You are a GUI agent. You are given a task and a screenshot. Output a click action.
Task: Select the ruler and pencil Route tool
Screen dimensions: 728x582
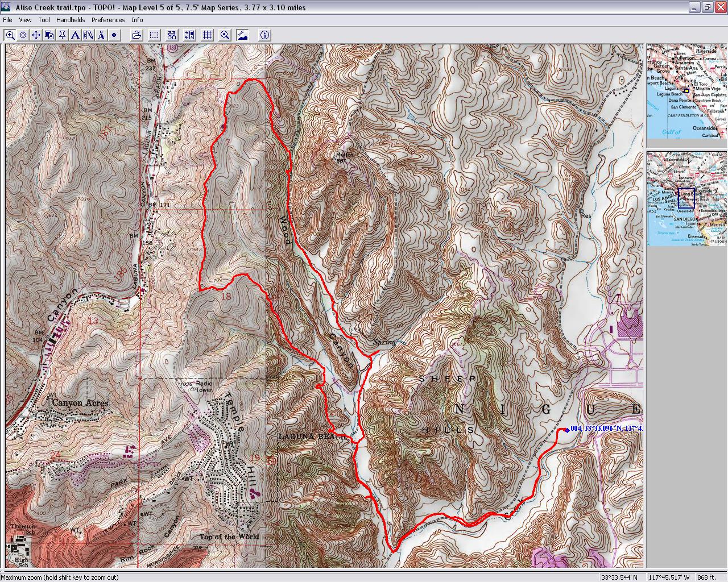(x=88, y=35)
